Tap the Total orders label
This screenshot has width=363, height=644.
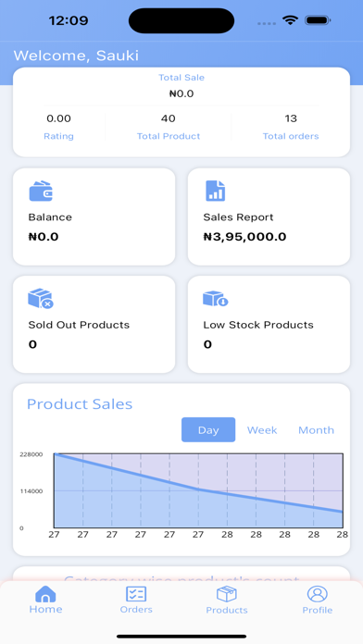click(291, 136)
